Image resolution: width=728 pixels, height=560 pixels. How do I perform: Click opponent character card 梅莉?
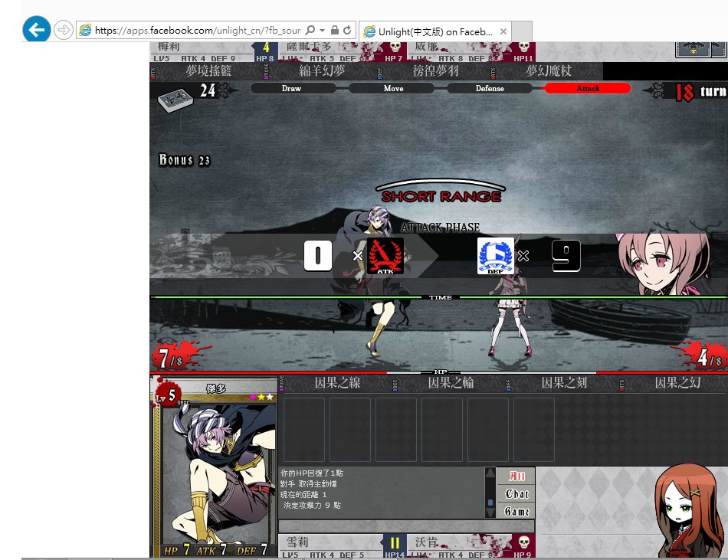(x=214, y=52)
